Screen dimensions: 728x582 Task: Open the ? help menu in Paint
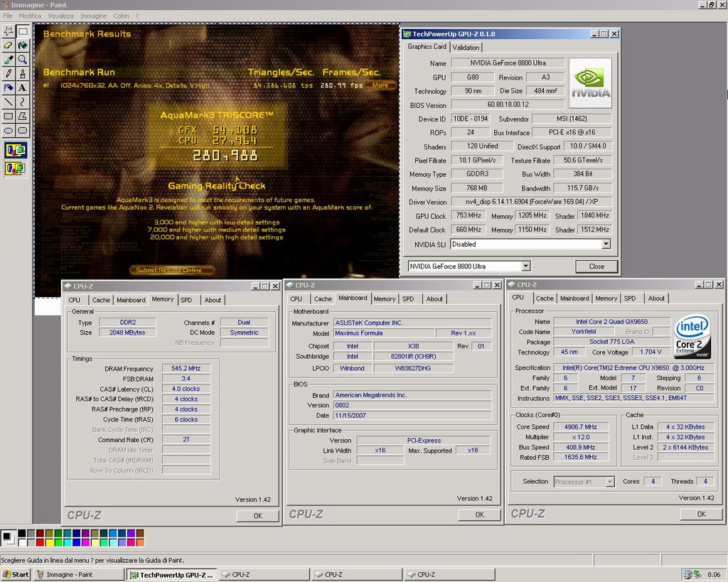click(137, 16)
